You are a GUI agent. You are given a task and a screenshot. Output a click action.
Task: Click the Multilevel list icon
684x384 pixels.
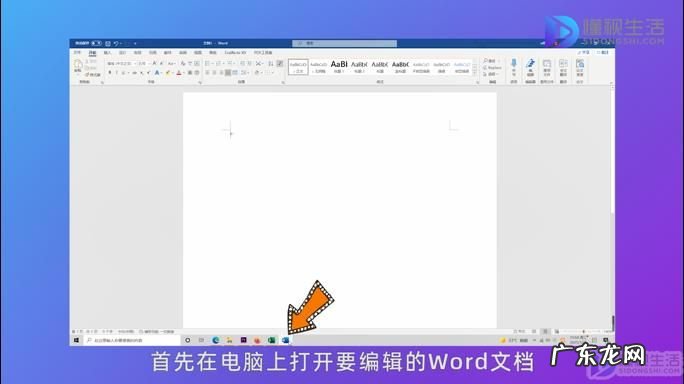(230, 64)
